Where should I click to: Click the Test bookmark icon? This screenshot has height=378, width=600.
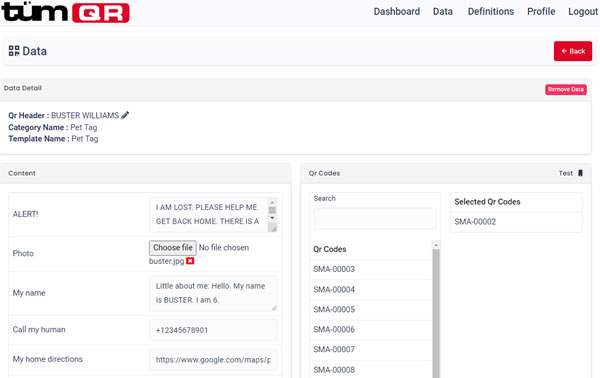click(580, 173)
